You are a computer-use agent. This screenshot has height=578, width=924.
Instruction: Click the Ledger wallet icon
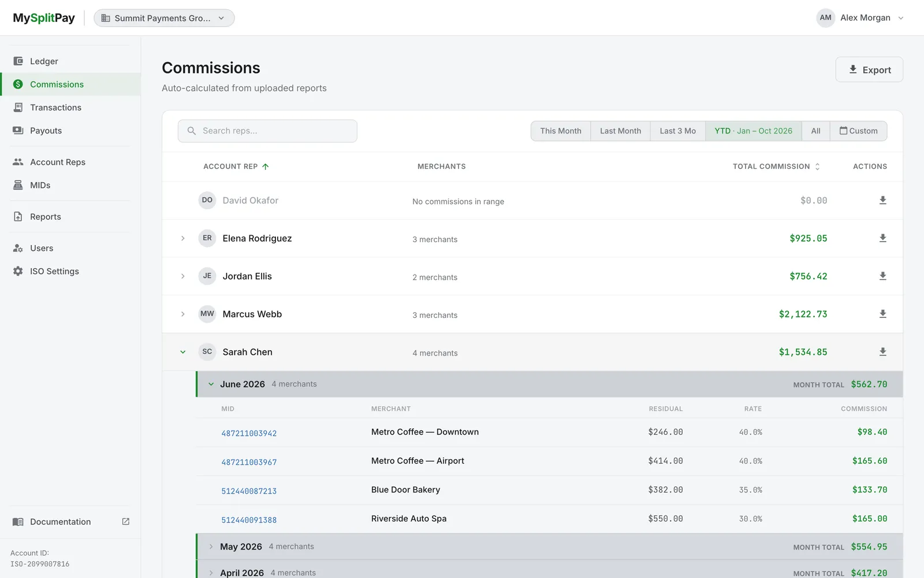[18, 61]
